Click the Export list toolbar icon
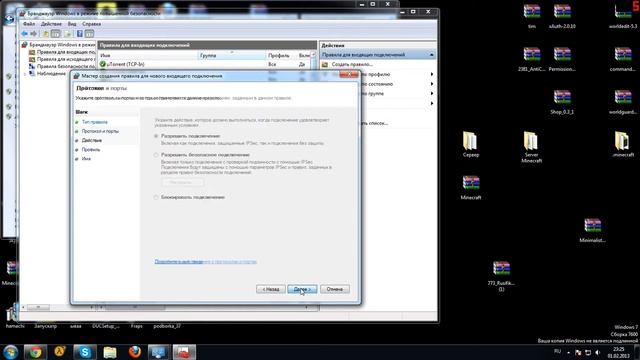Image resolution: width=640 pixels, height=360 pixels. pos(68,34)
